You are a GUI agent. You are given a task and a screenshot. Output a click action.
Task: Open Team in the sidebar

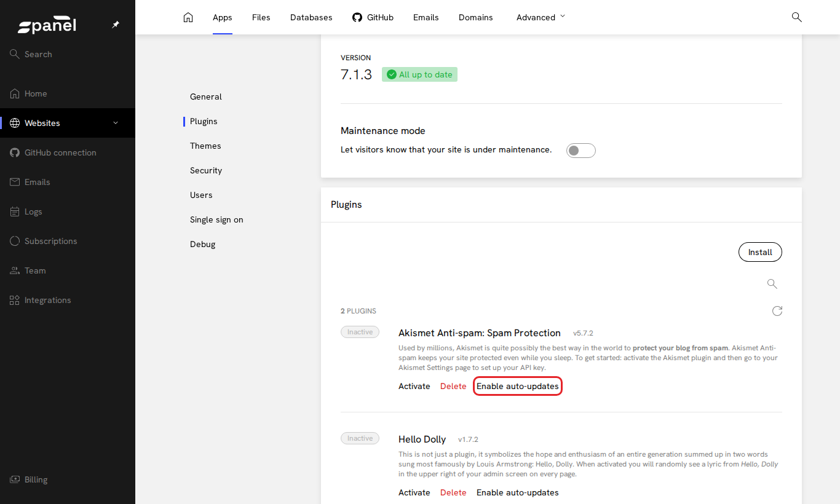tap(68, 270)
